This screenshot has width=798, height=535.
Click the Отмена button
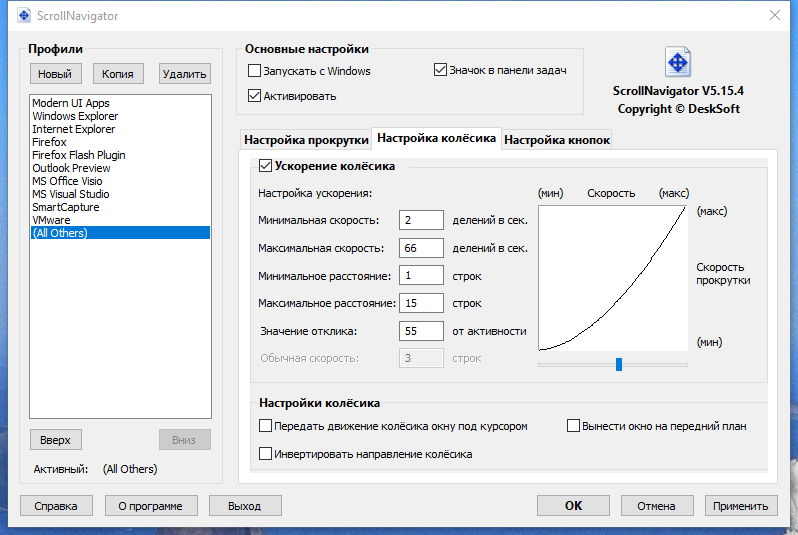657,506
